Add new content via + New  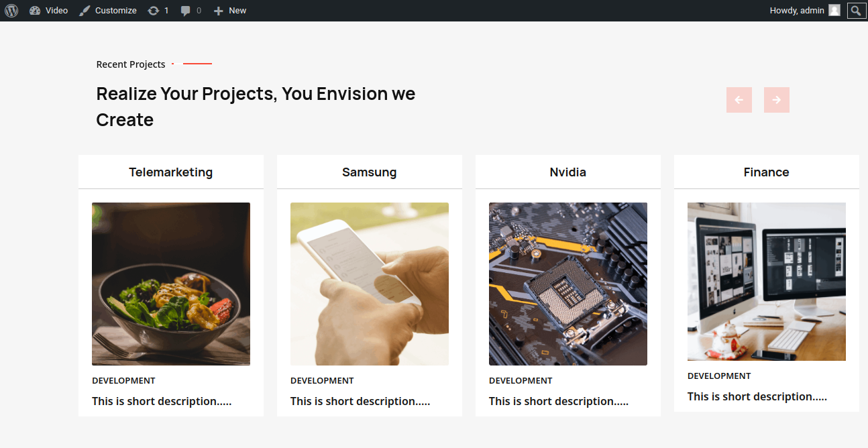click(x=229, y=11)
